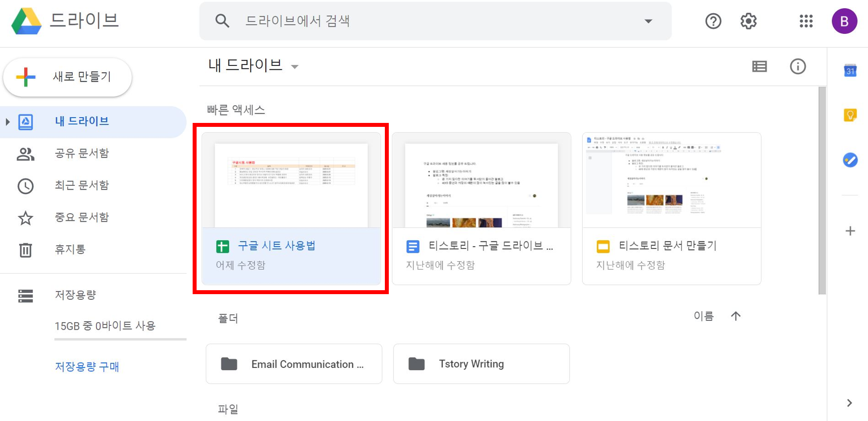Click the 새로 만들기 button
This screenshot has height=421, width=868.
[x=68, y=77]
